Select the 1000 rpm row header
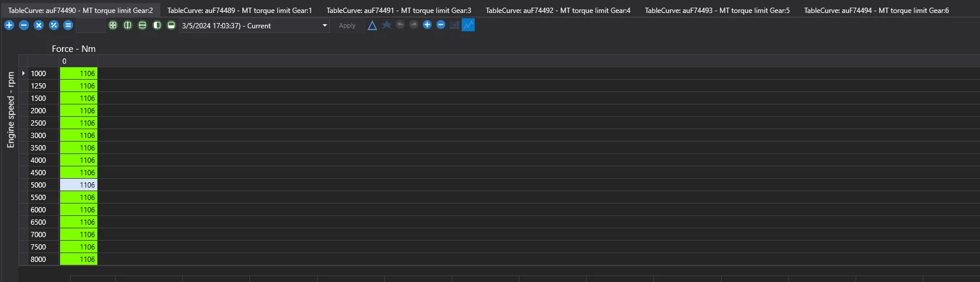Image resolution: width=980 pixels, height=282 pixels. coord(44,73)
